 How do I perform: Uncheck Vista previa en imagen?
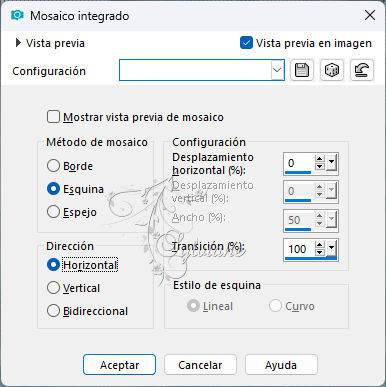pyautogui.click(x=246, y=43)
